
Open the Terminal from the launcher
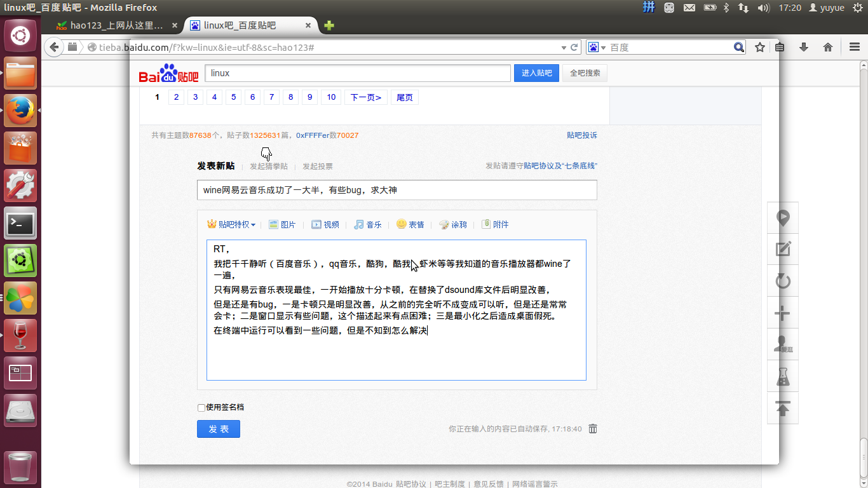point(20,223)
